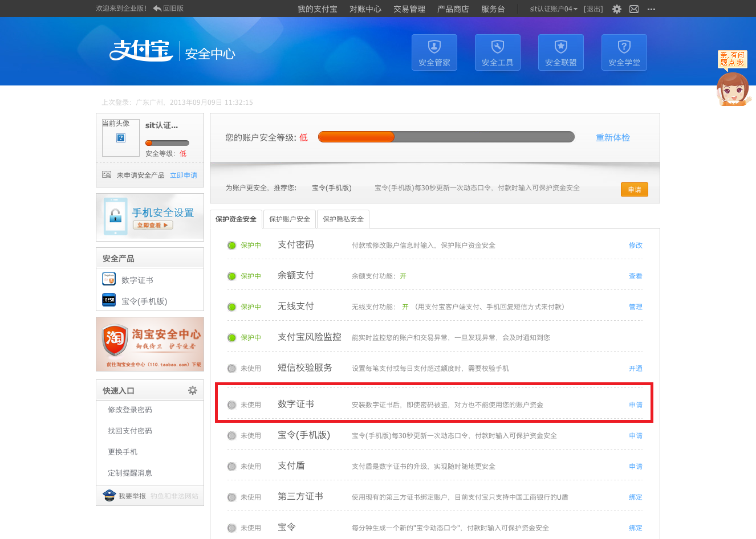
Task: Click 申请 in the 宝令(手机版) list row
Action: click(636, 436)
